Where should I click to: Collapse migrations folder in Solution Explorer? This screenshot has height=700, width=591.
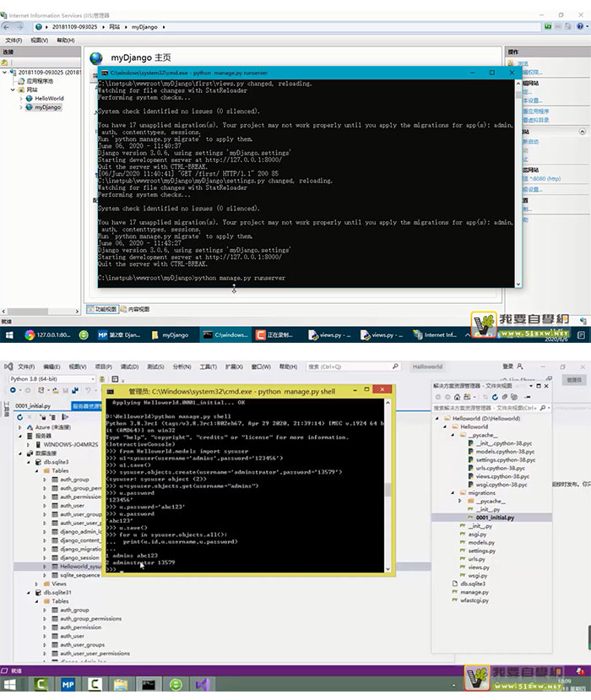[x=453, y=493]
